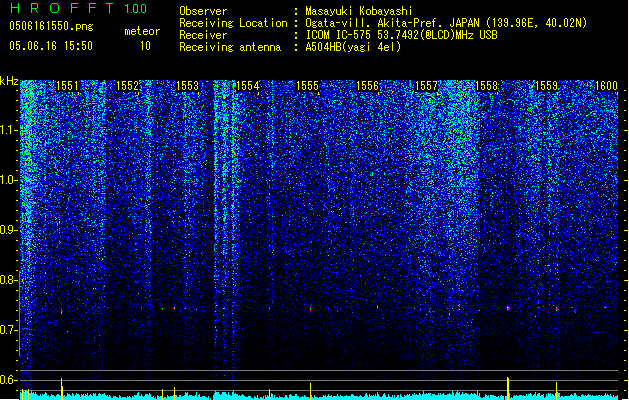Click the Observer field label
The width and height of the screenshot is (629, 400).
[x=203, y=11]
